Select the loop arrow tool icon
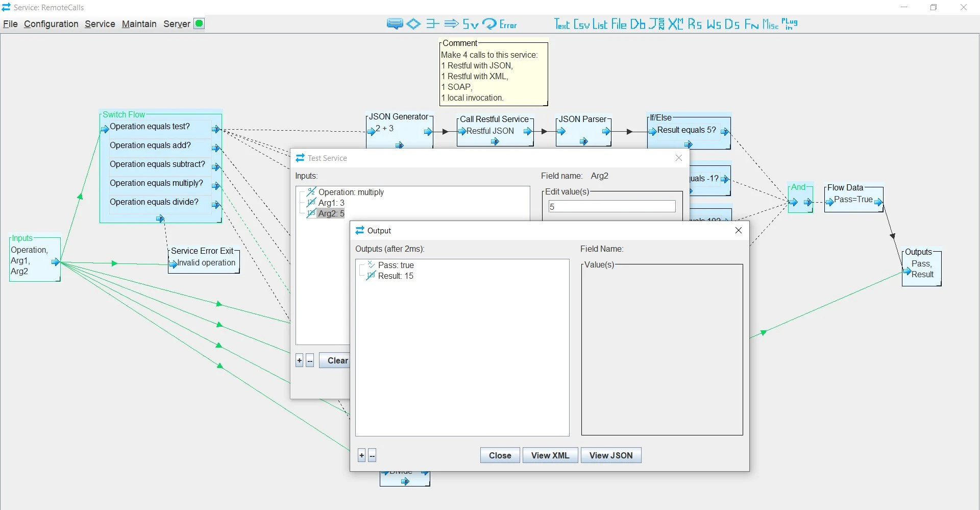The image size is (980, 510). point(489,24)
